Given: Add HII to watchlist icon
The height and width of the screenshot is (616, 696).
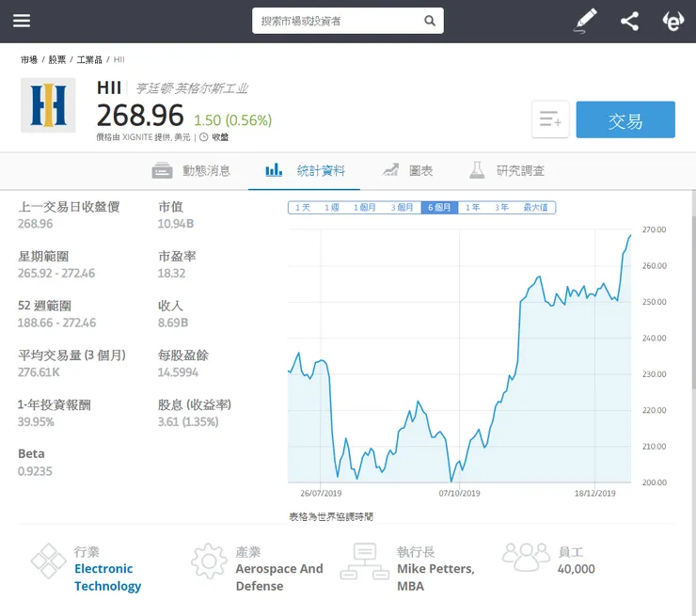Looking at the screenshot, I should click(550, 119).
